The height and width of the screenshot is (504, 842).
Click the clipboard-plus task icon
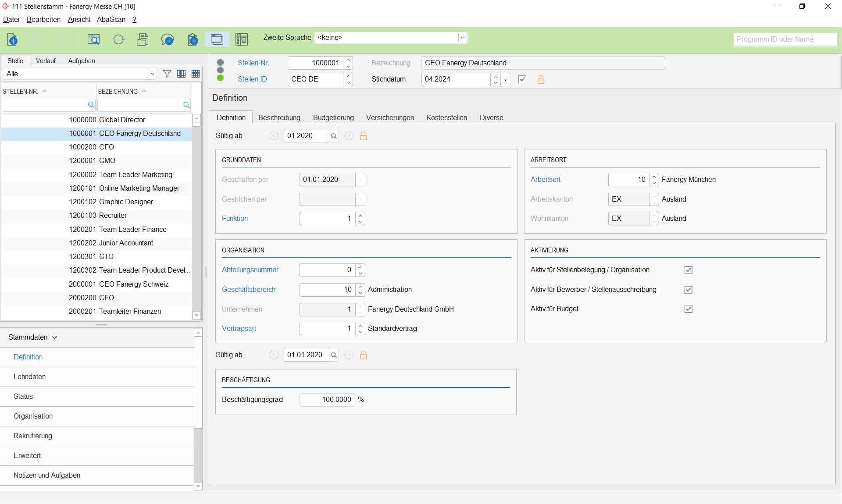[x=193, y=39]
